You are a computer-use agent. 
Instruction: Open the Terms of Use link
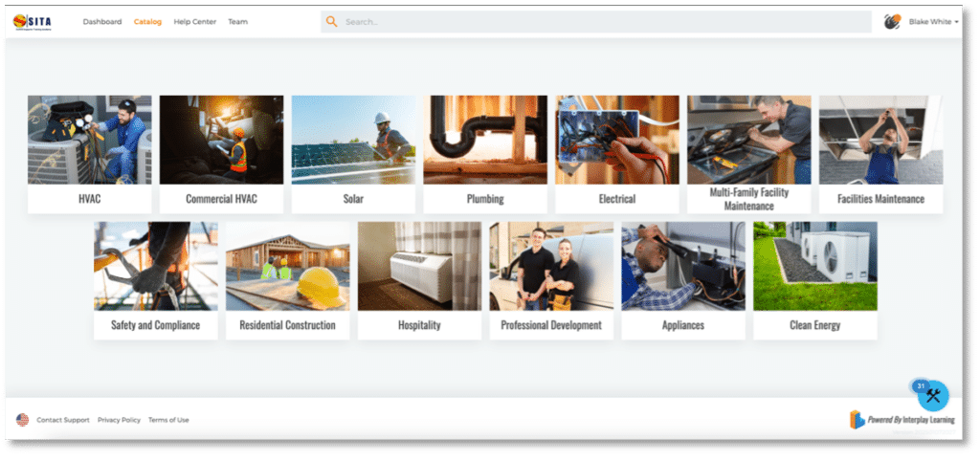pyautogui.click(x=168, y=420)
